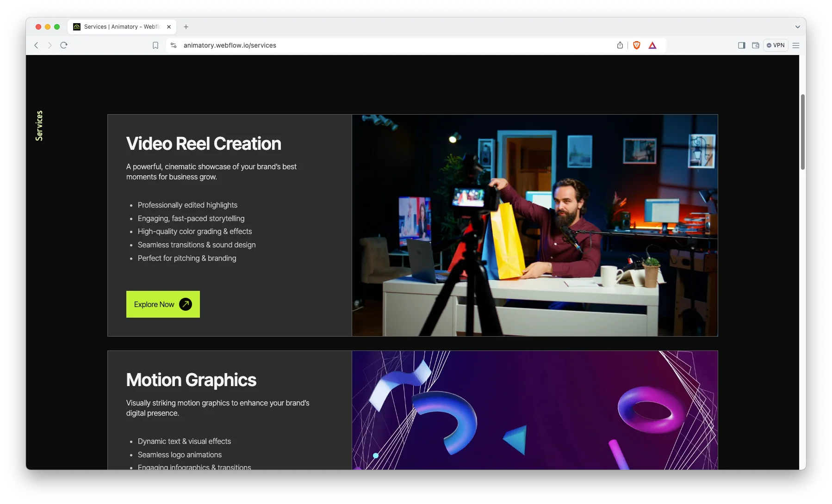Viewport: 832px width, 504px height.
Task: Toggle the VPN button
Action: coord(776,45)
